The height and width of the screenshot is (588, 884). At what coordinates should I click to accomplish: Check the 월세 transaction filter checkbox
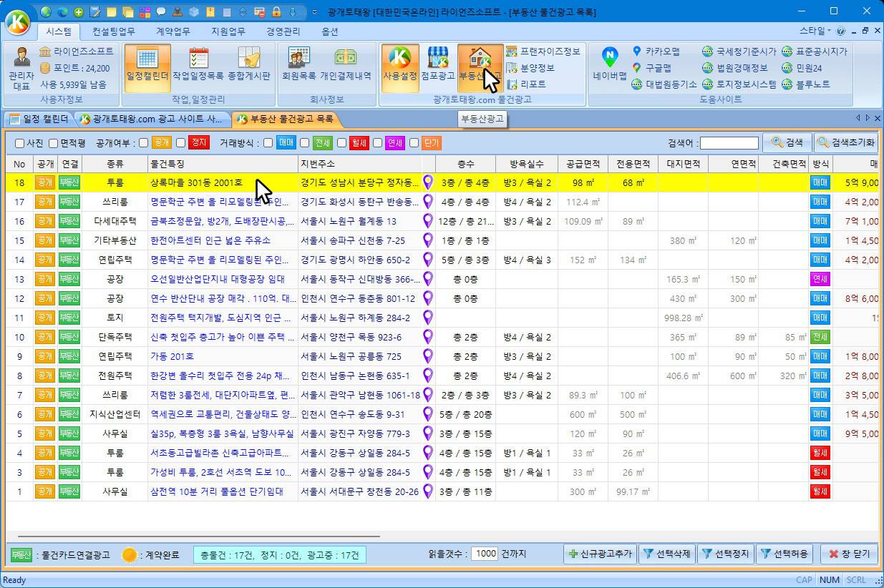point(341,143)
